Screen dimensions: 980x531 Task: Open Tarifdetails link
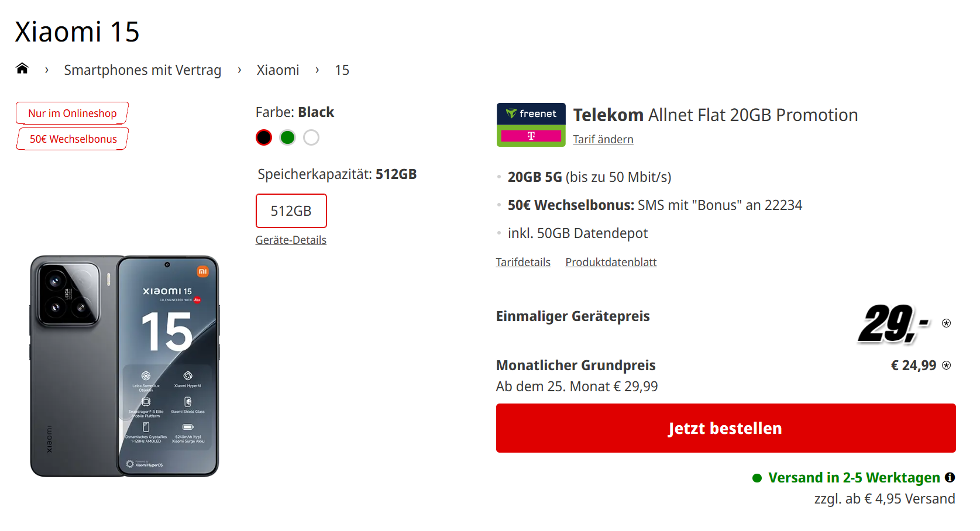[523, 262]
